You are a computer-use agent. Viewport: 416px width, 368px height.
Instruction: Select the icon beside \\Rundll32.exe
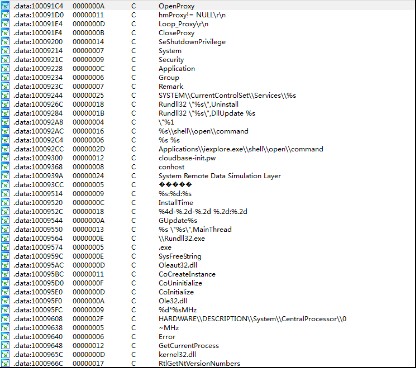click(5, 238)
